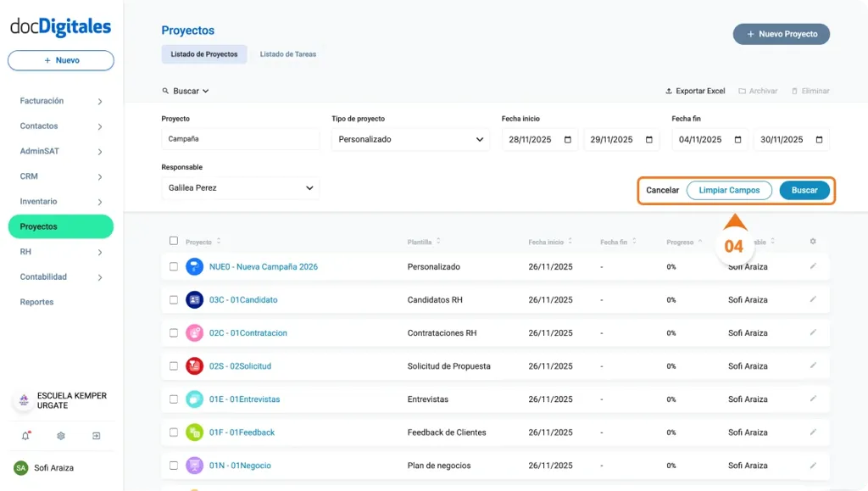Viewport: 868px width, 491px height.
Task: Open the Tipo de proyecto dropdown
Action: pos(410,140)
